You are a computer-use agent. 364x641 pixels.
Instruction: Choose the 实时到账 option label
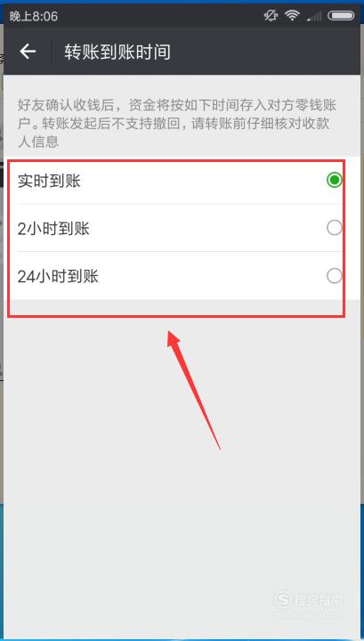click(x=50, y=181)
